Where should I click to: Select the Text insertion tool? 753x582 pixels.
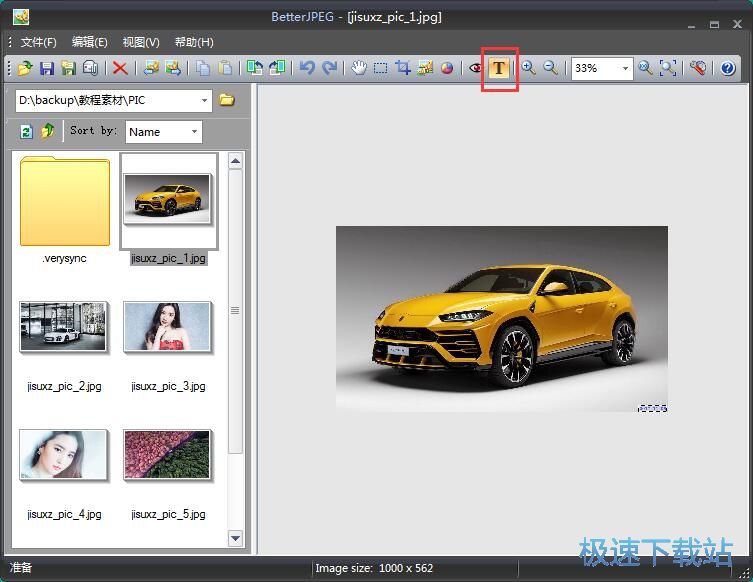(498, 68)
